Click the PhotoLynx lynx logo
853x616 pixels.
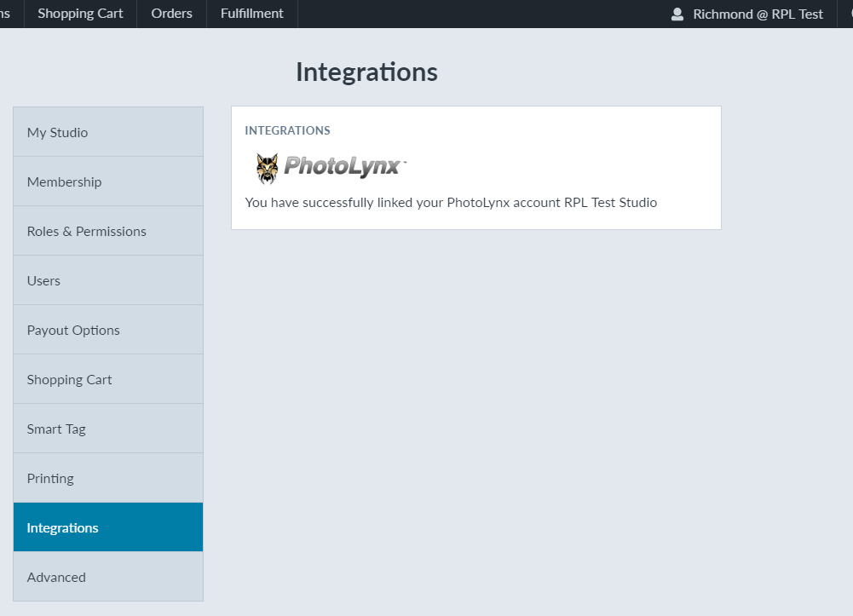point(267,168)
